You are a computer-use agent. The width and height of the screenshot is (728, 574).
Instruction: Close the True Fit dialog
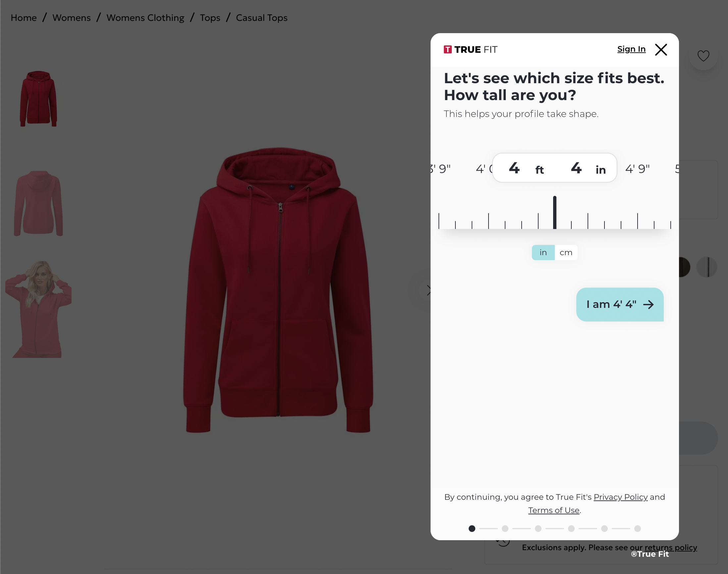pos(661,50)
